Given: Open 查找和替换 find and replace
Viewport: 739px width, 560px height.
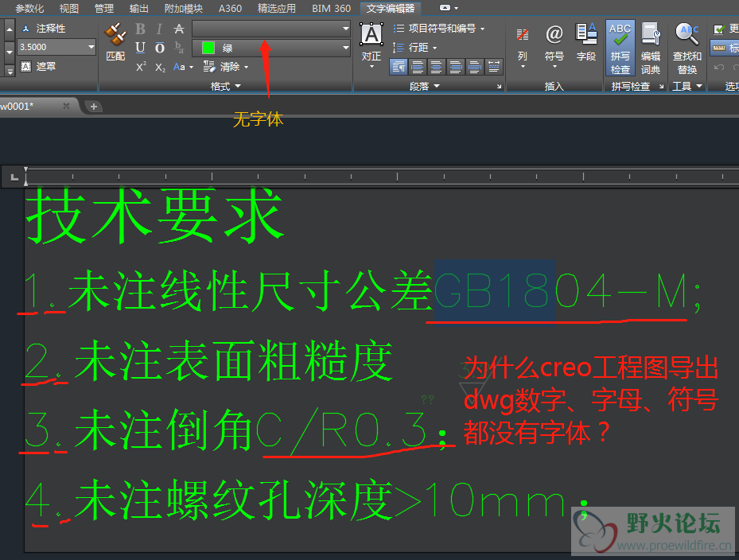Looking at the screenshot, I should coord(687,49).
